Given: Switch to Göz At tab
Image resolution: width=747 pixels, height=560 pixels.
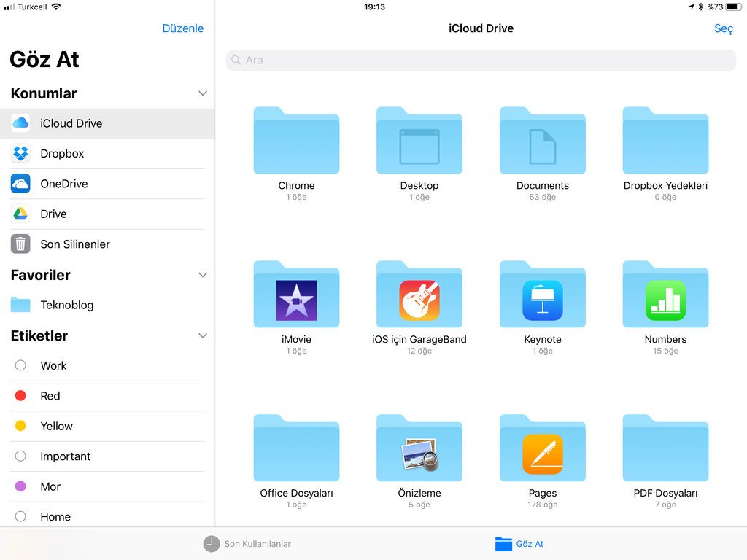Looking at the screenshot, I should [x=519, y=544].
